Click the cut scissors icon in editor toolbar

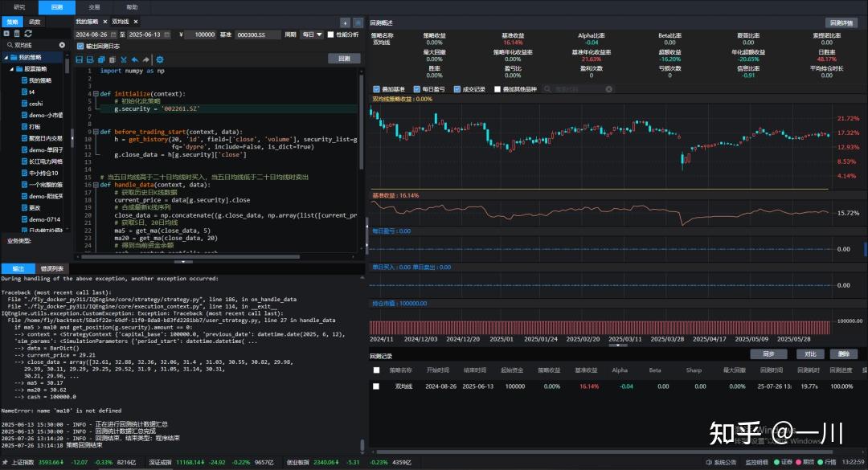pyautogui.click(x=124, y=59)
